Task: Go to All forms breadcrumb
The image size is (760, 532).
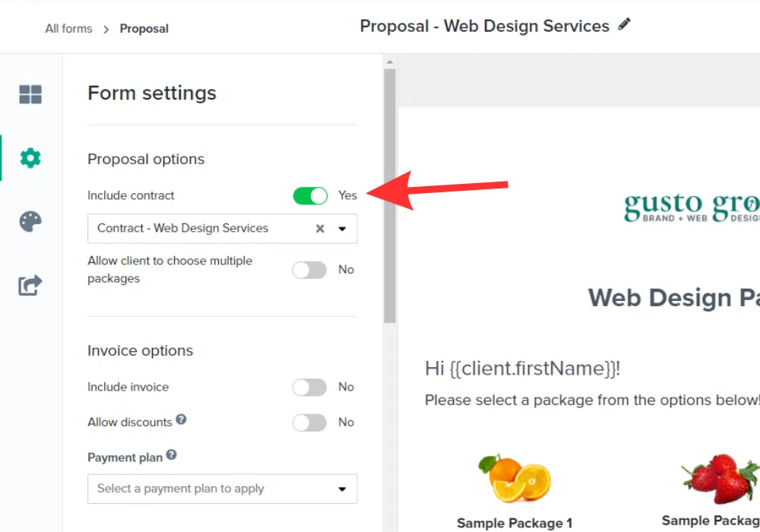Action: [68, 29]
